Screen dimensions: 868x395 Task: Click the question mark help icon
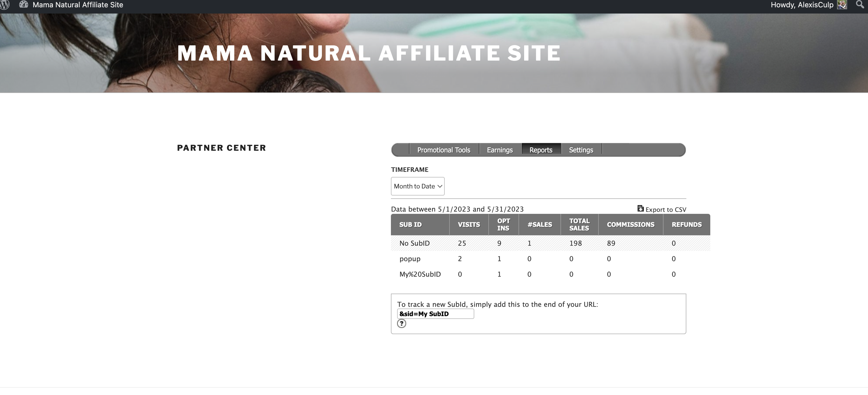point(401,323)
